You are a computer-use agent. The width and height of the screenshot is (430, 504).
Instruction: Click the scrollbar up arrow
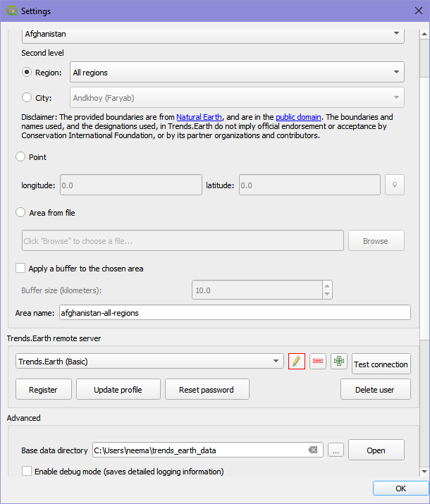424,34
